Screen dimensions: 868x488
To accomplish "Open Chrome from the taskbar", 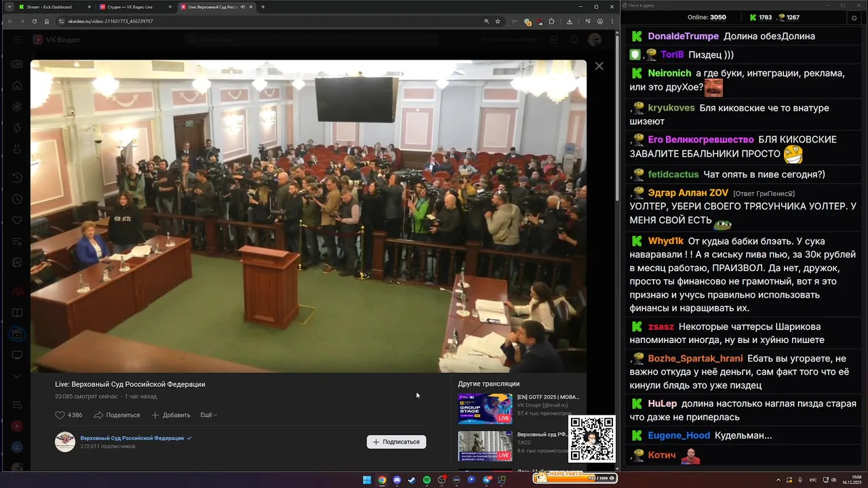I will pos(382,480).
